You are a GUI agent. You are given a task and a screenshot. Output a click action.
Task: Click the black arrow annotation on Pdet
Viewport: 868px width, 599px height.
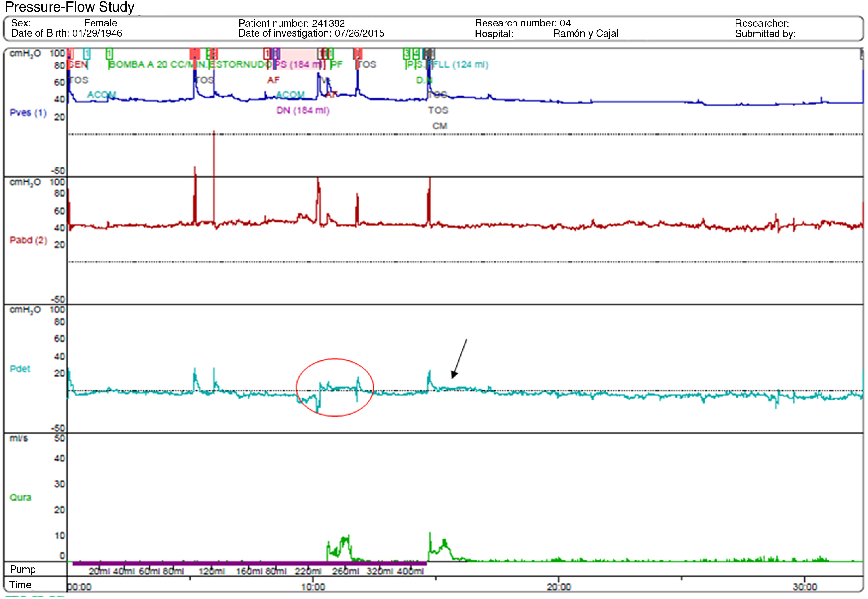click(460, 358)
